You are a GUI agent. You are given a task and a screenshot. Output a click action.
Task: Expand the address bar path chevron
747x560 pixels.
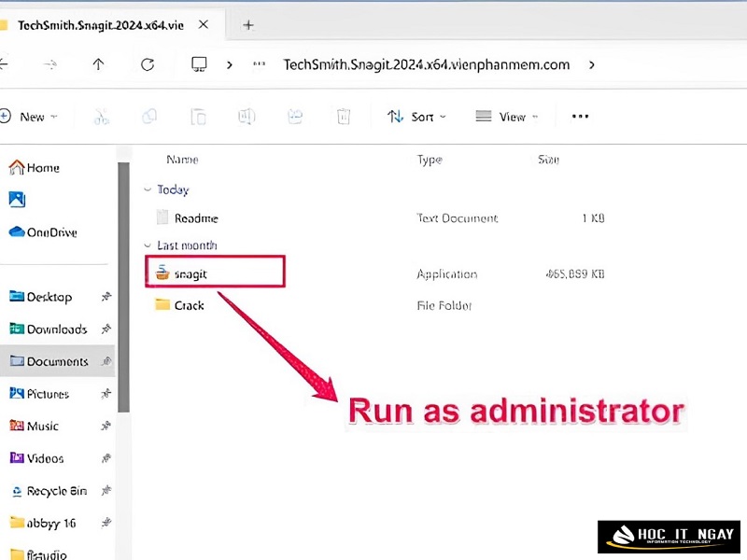(592, 64)
